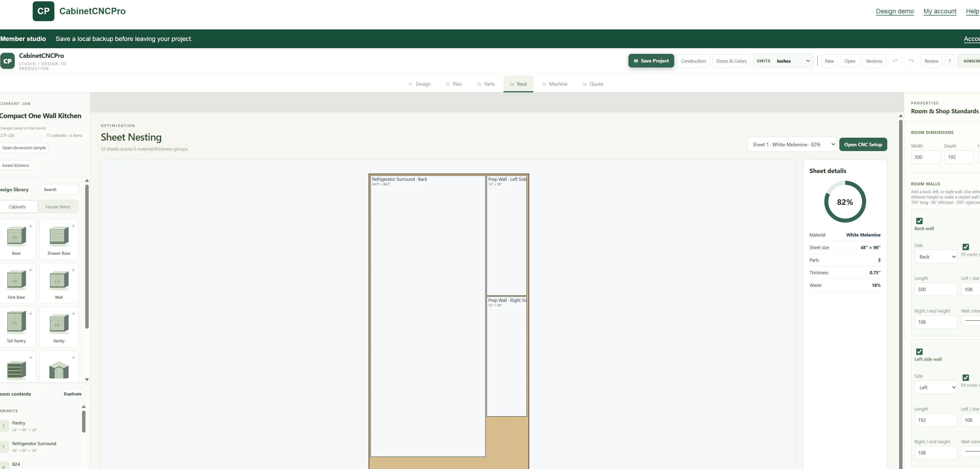Click the Save Project button
980x469 pixels.
tap(651, 61)
